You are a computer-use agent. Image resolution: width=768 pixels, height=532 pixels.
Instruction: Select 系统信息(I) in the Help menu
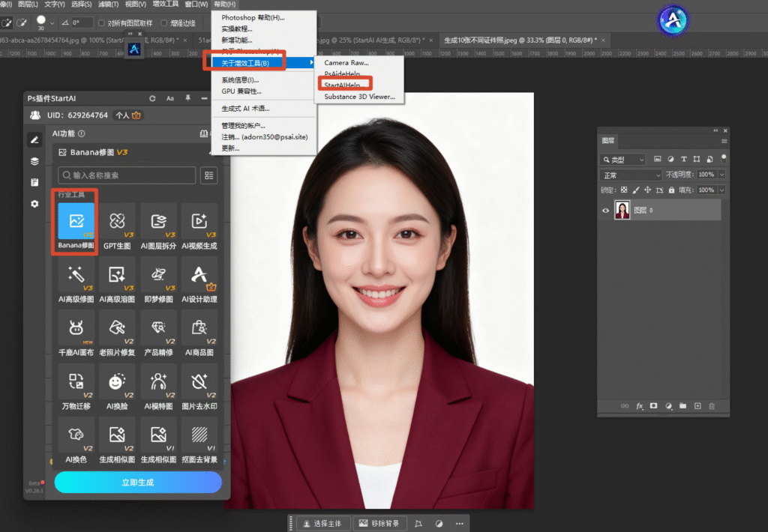(240, 79)
